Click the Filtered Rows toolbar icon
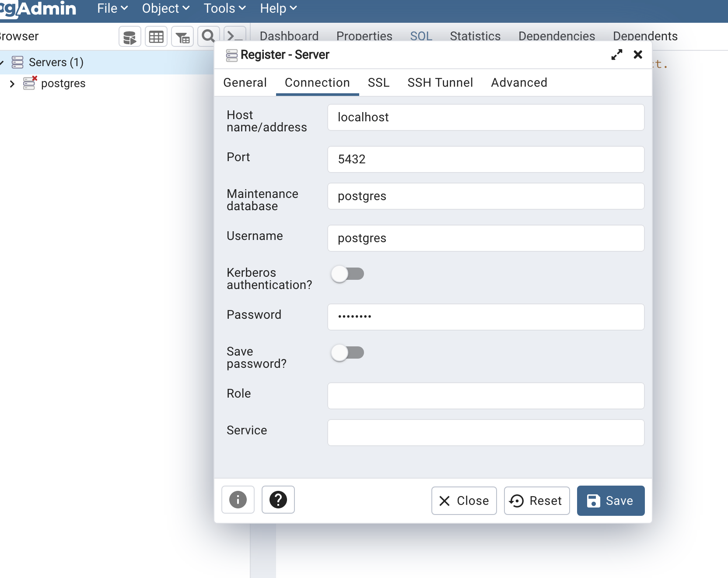The height and width of the screenshot is (578, 728). 182,37
